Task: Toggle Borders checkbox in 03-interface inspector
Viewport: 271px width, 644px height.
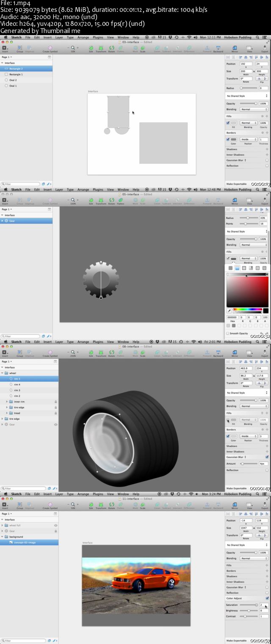Action: click(228, 139)
